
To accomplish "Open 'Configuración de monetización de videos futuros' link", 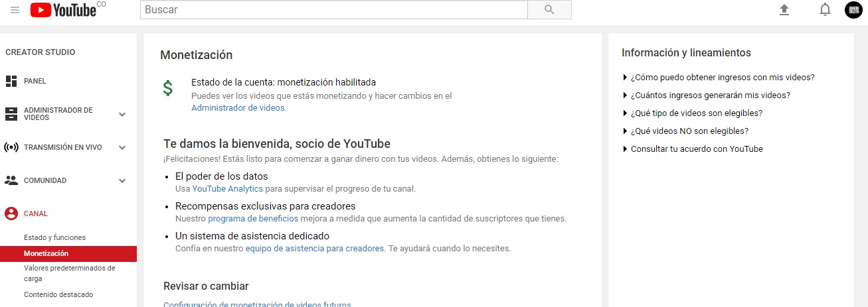I will pos(257,304).
